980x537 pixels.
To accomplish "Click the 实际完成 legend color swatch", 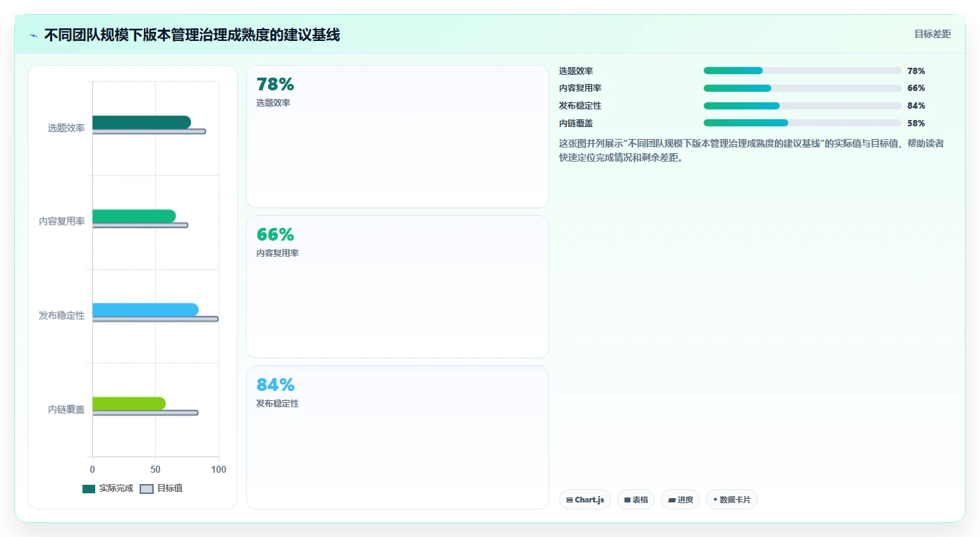I will point(89,489).
